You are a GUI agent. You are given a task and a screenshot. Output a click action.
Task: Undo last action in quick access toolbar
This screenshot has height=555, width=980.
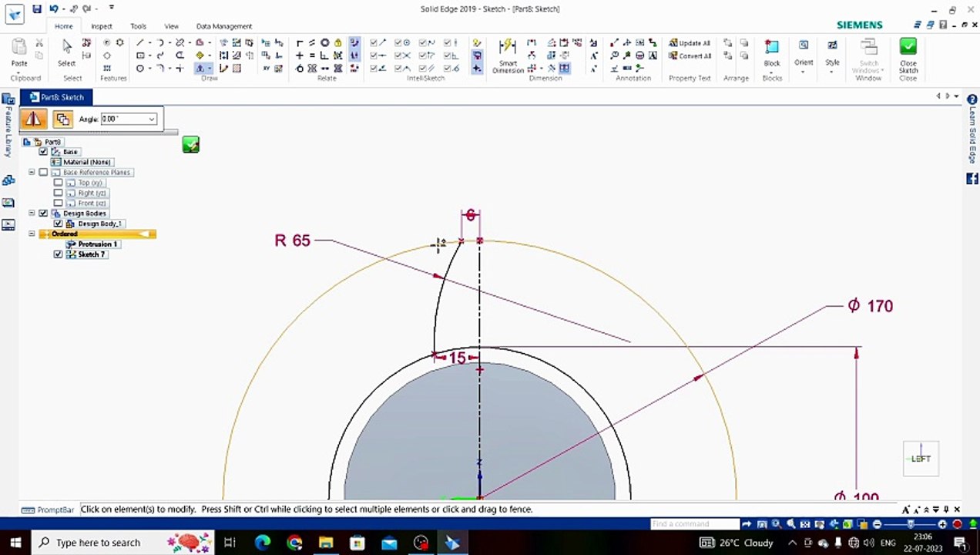coord(53,9)
